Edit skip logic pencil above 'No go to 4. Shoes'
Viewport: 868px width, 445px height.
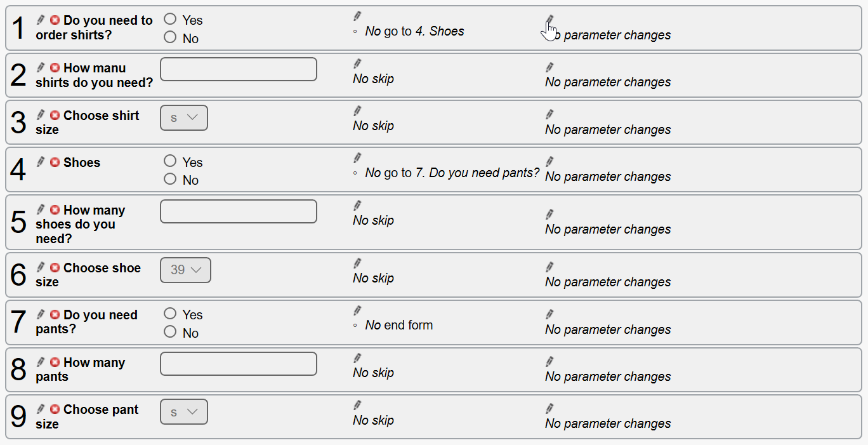tap(357, 16)
